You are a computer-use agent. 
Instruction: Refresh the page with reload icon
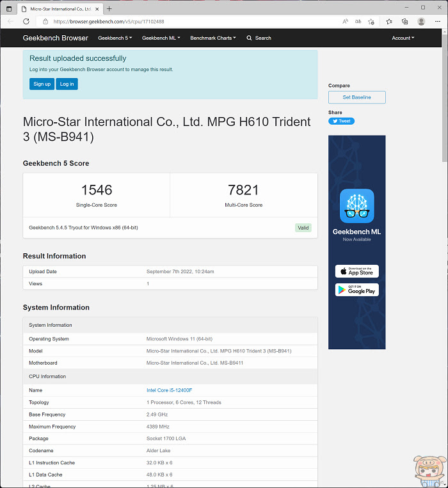[x=26, y=22]
